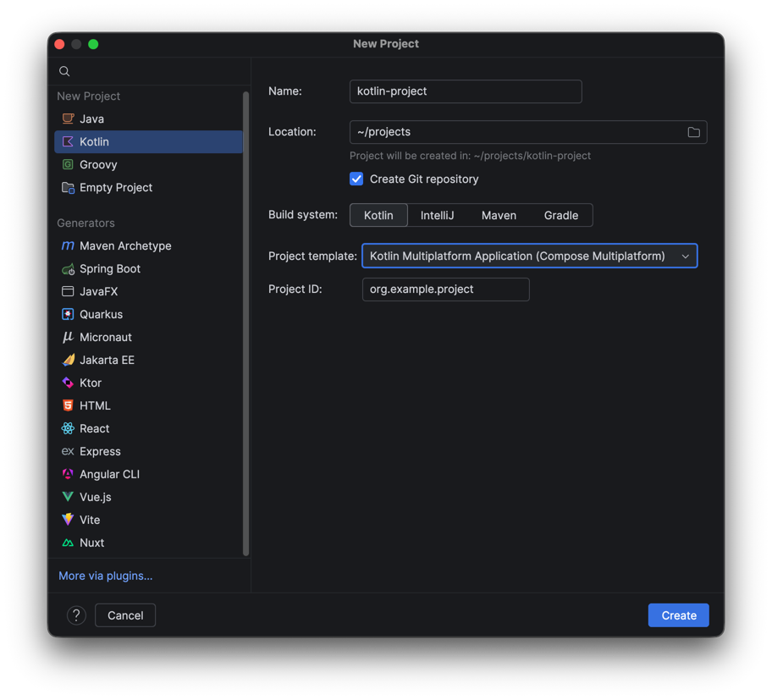772x700 pixels.
Task: Click the Location path field
Action: (x=528, y=132)
